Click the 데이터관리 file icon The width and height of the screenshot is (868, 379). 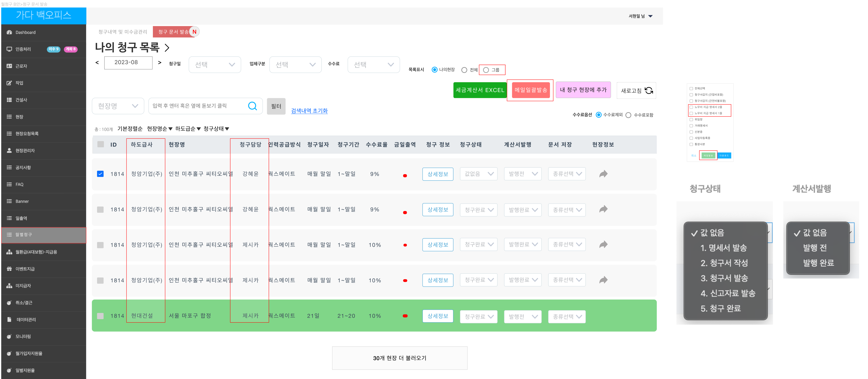tap(9, 319)
